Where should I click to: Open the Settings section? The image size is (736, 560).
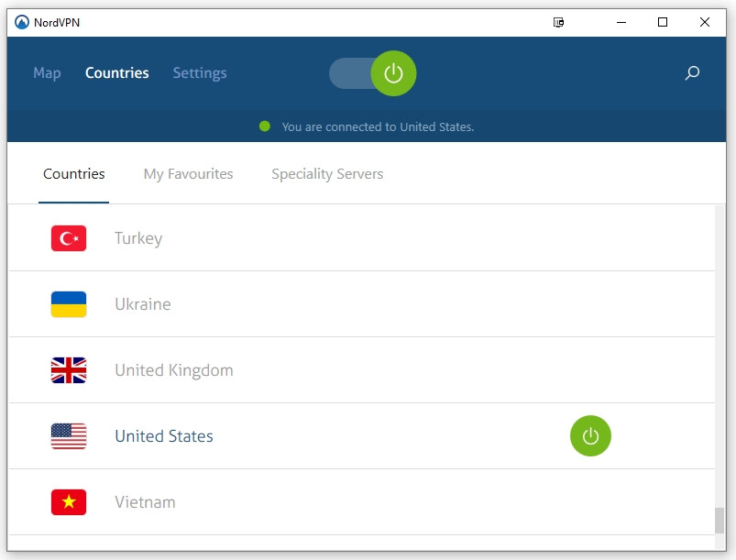199,73
